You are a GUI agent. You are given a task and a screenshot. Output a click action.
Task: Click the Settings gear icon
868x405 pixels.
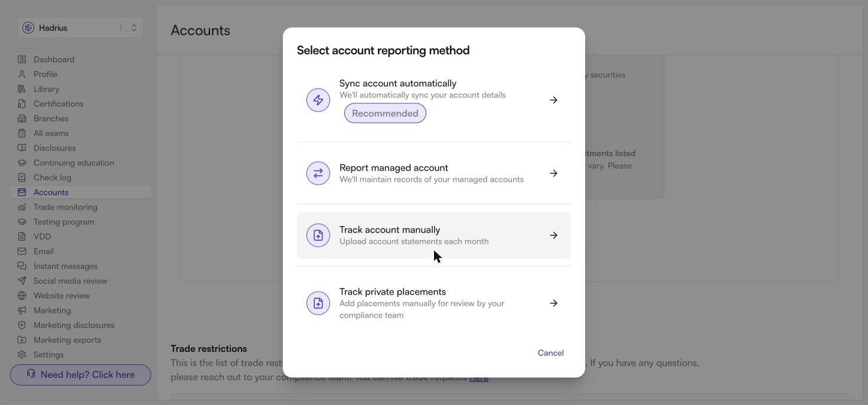[22, 354]
